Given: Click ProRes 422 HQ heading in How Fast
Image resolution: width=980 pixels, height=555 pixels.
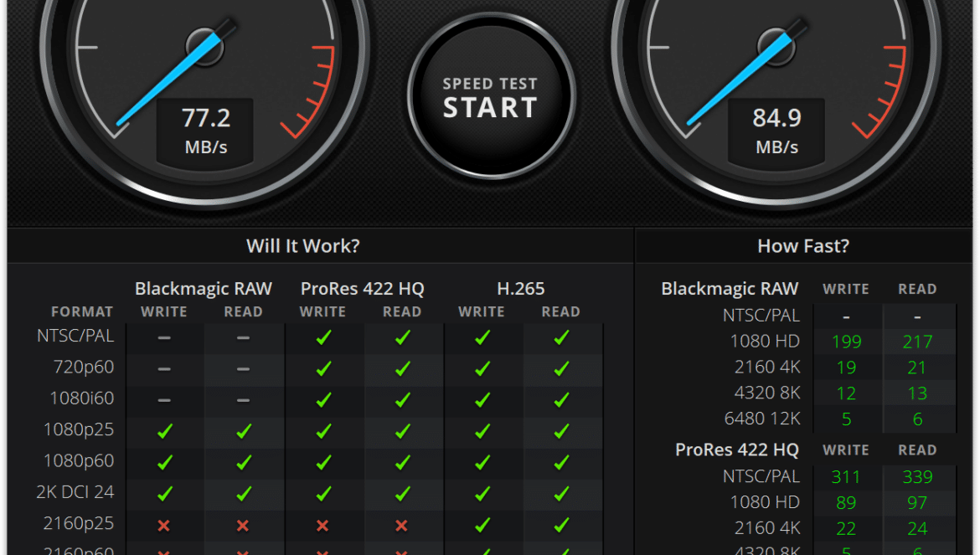Looking at the screenshot, I should pos(737,450).
